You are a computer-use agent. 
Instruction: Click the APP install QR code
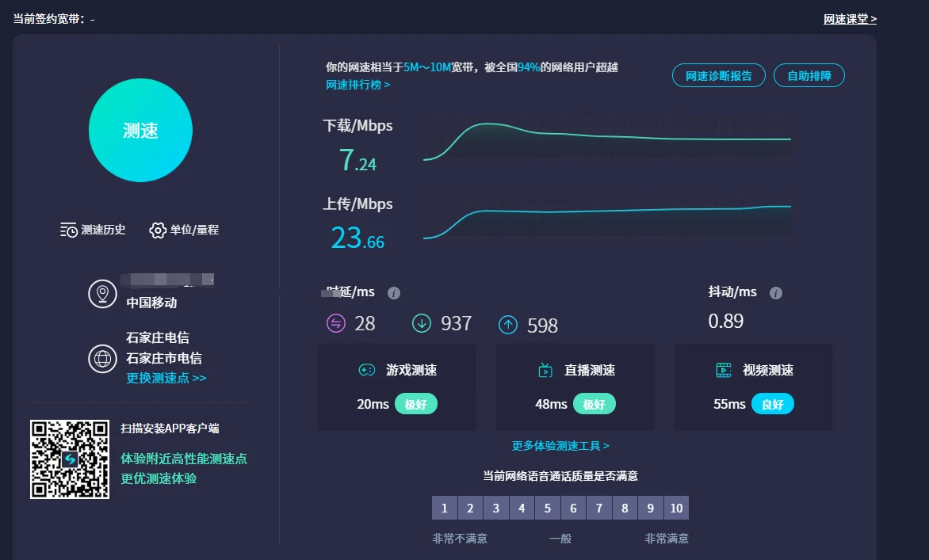(70, 459)
